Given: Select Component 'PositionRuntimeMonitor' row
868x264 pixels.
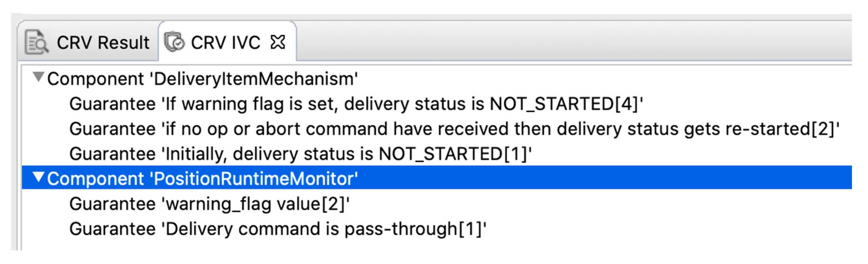Looking at the screenshot, I should 202,178.
